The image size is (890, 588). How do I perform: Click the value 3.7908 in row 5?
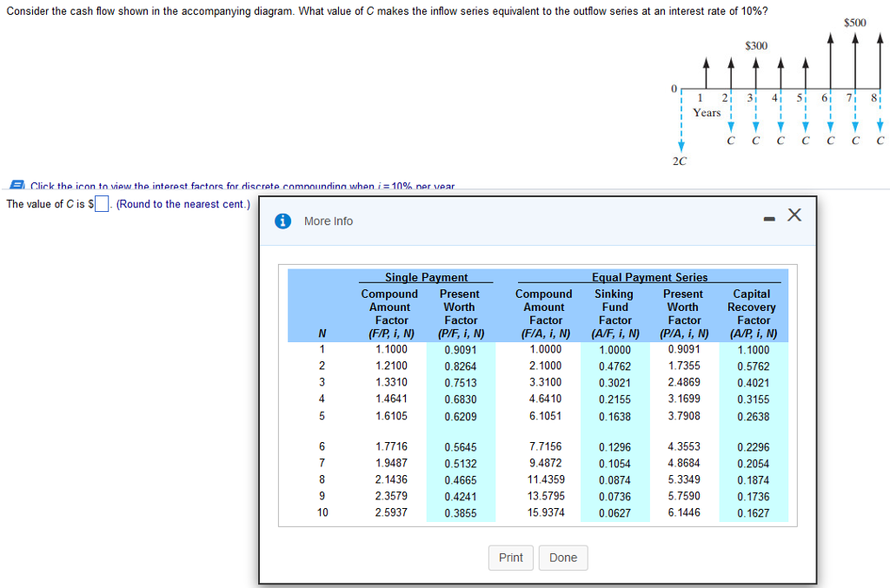(x=684, y=416)
